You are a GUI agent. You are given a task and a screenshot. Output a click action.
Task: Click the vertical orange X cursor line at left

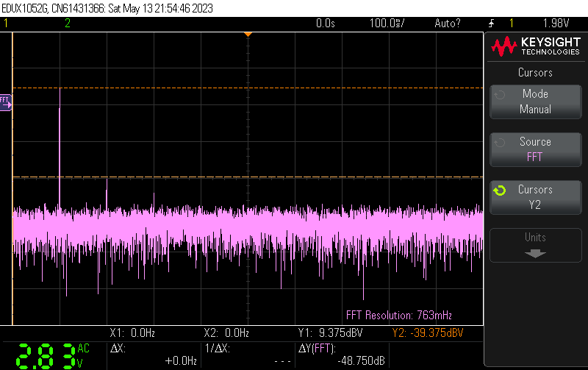click(x=12, y=178)
